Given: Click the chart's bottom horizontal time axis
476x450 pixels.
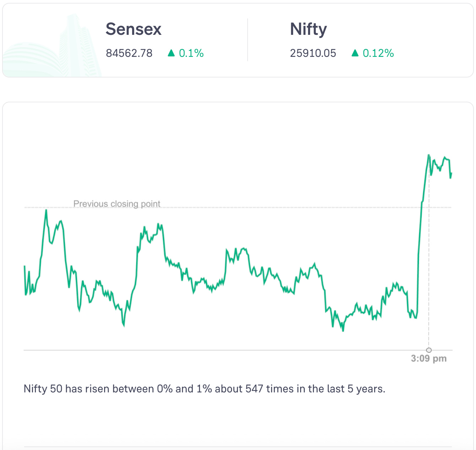Looking at the screenshot, I should pyautogui.click(x=213, y=350).
